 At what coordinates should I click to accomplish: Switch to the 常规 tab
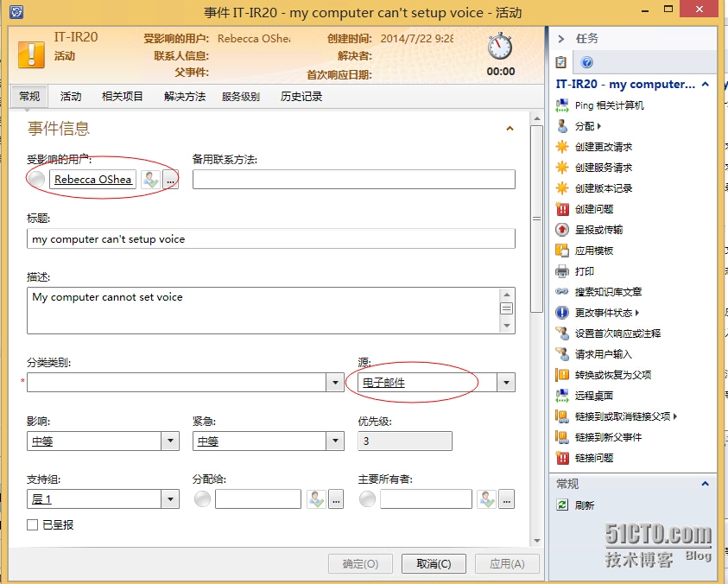(28, 96)
